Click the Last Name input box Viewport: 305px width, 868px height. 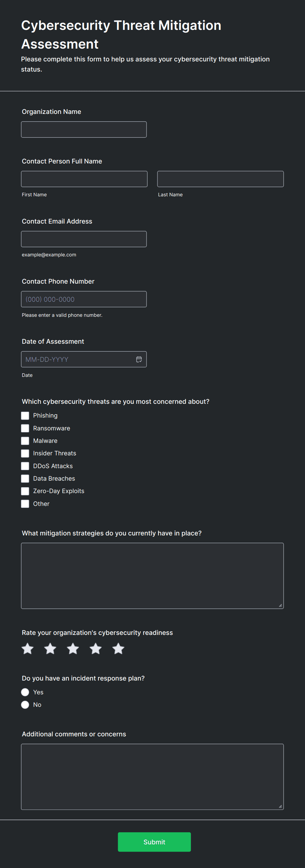[x=220, y=179]
